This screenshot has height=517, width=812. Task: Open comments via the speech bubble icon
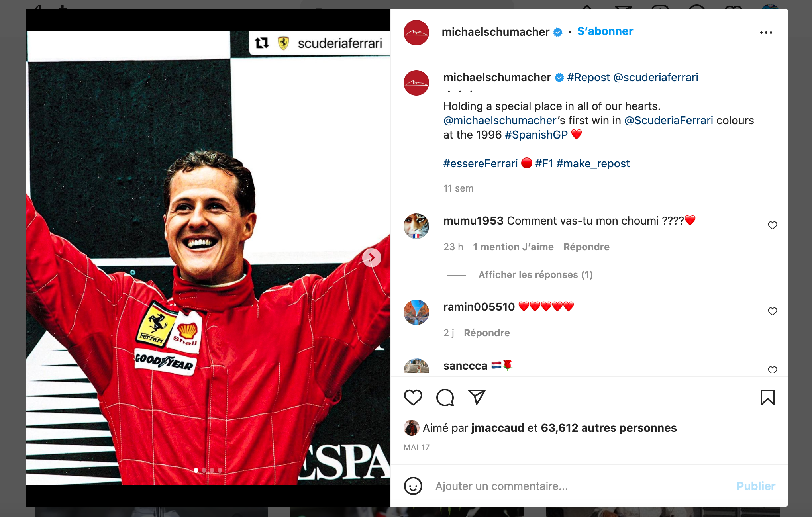445,398
